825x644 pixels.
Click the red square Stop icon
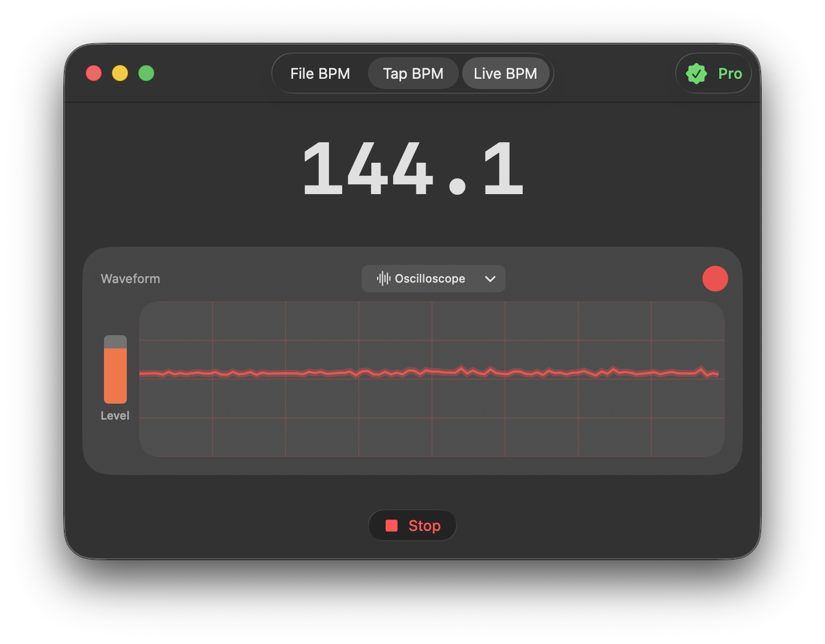point(391,526)
